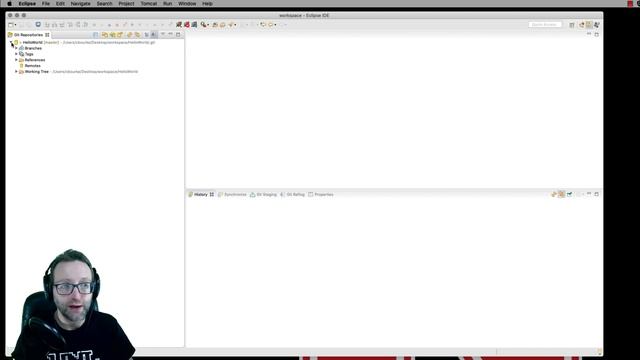Expand the Working Tree node
The image size is (640, 360).
click(16, 71)
